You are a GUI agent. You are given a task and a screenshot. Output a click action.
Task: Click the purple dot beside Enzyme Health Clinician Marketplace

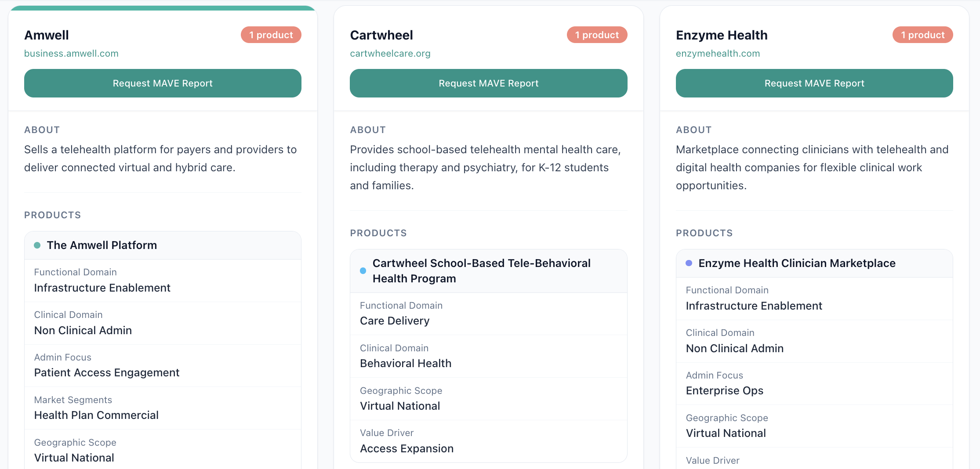pyautogui.click(x=689, y=263)
